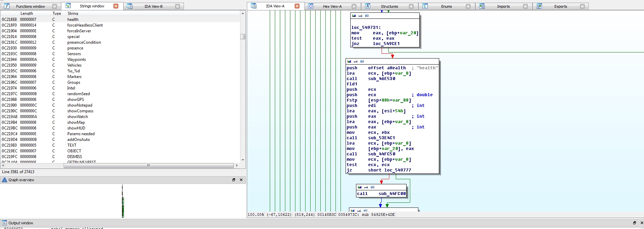Screen dimensions: 644x229
Task: Click third icon of loc_549731 node
Action: tap(367, 16)
